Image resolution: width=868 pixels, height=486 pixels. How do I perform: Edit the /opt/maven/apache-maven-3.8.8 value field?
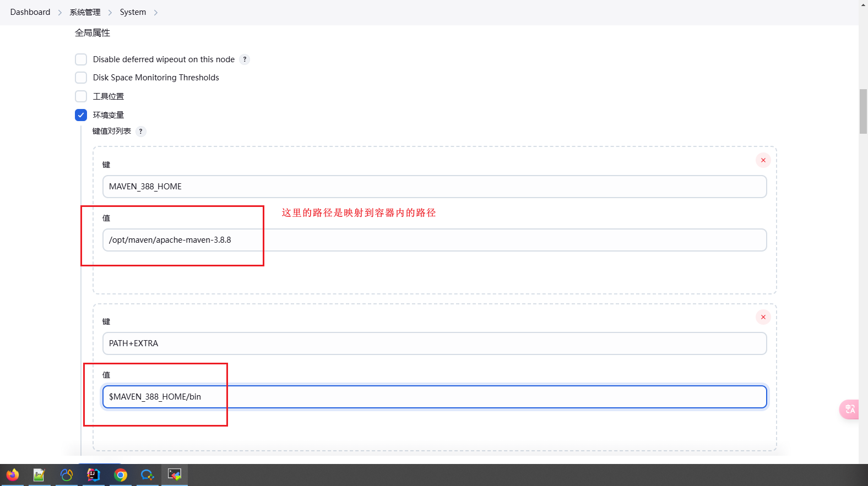tap(435, 240)
